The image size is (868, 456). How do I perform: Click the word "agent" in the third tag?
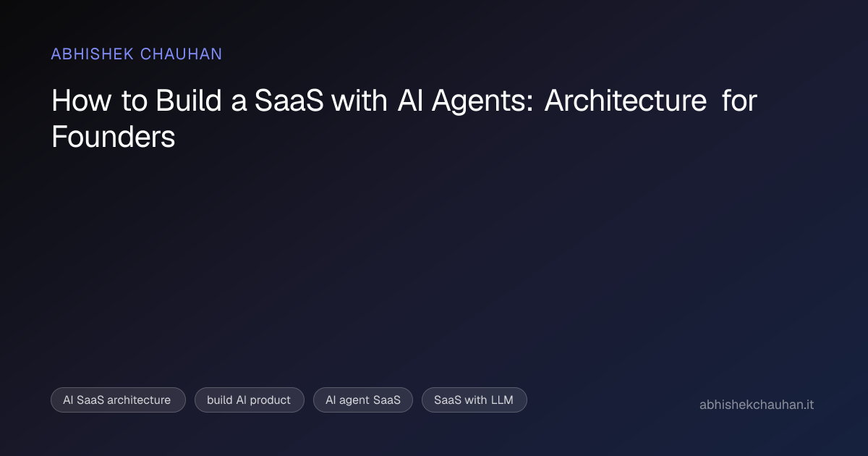tap(353, 400)
